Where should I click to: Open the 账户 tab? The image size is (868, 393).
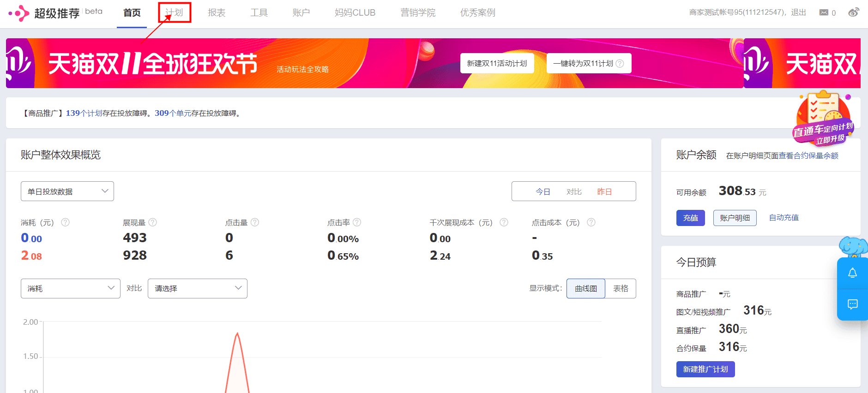tap(301, 13)
